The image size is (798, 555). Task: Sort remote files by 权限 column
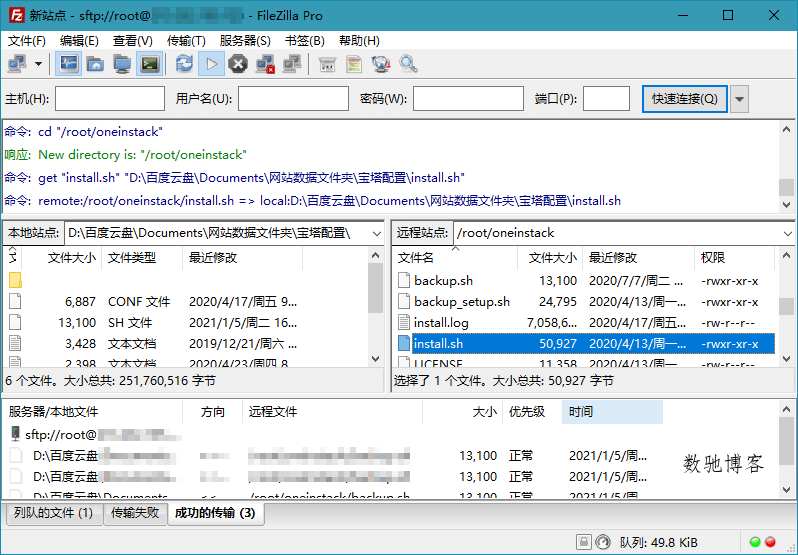[x=734, y=258]
